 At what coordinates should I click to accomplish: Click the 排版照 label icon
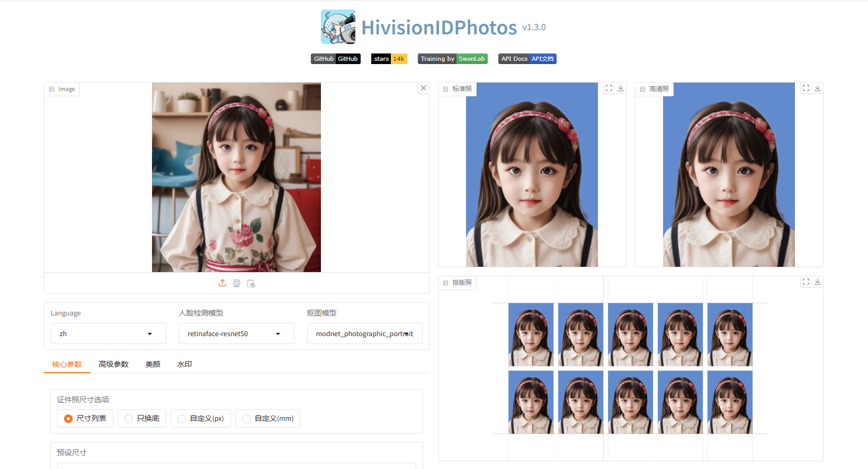pos(446,283)
